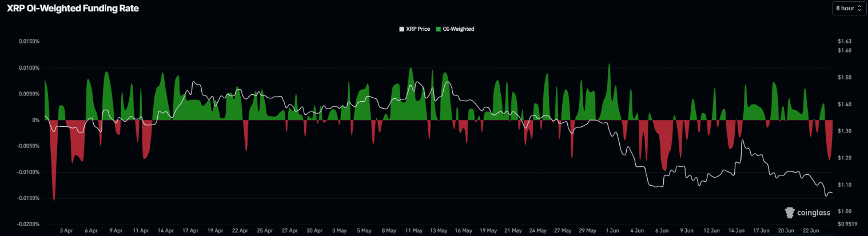Click the $1.50 price-axis label
The height and width of the screenshot is (236, 868).
click(844, 77)
